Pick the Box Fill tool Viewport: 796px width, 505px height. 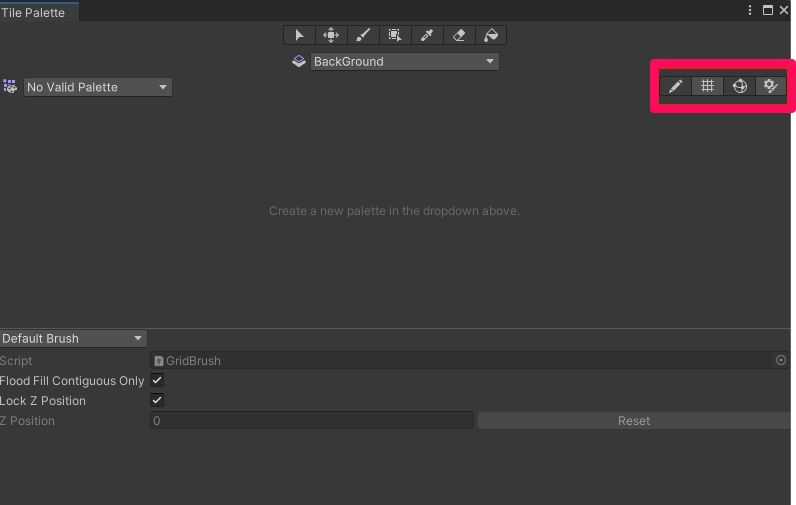point(395,35)
